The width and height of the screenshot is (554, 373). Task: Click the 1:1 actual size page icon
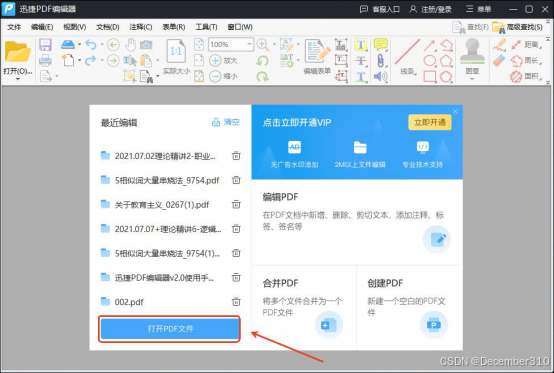pos(176,52)
